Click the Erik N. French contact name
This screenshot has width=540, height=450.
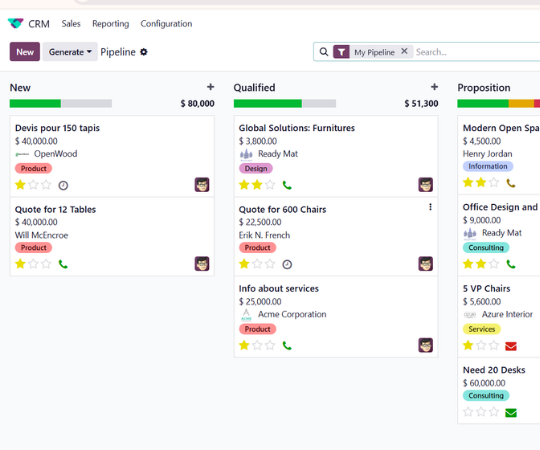(x=264, y=235)
